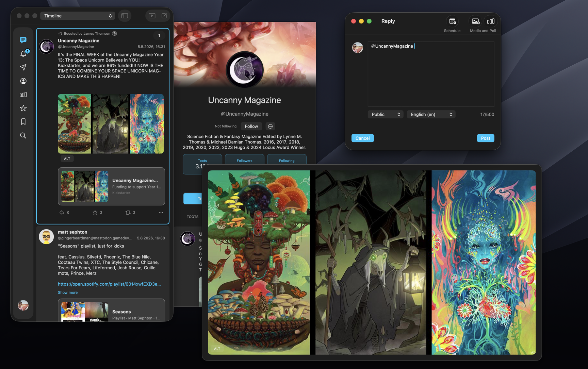Open more options next to Follow
The image size is (588, 369).
click(x=270, y=126)
